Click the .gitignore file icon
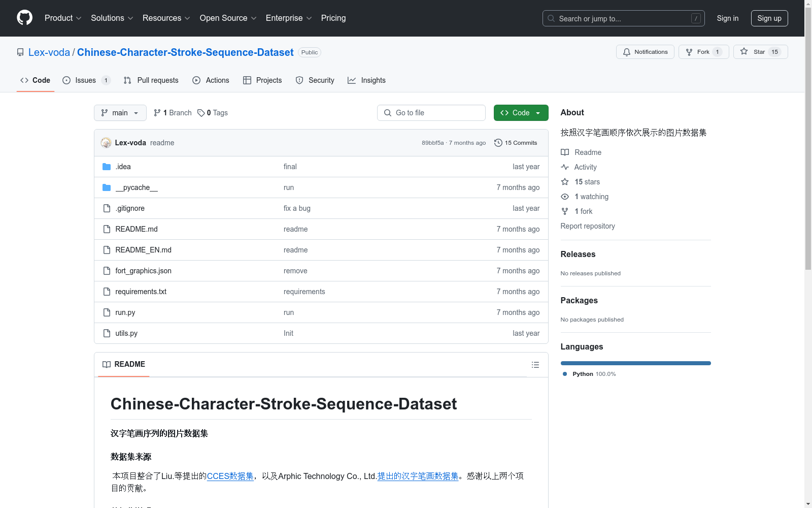812x508 pixels. click(107, 208)
